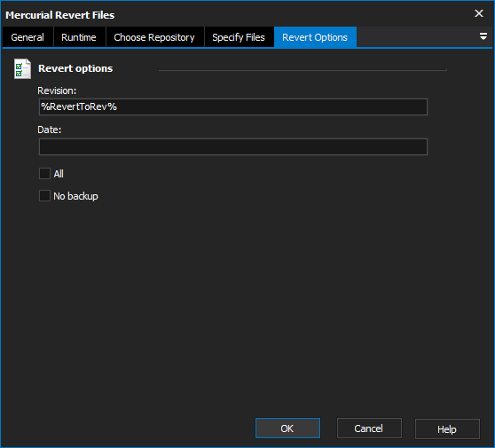This screenshot has width=495, height=448.
Task: Click the Date: label
Action: click(50, 130)
